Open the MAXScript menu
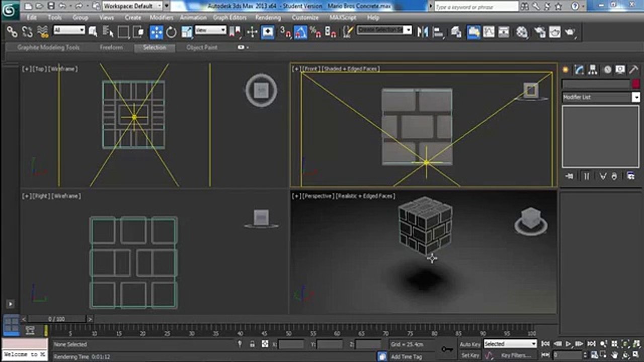This screenshot has height=362, width=644. [x=342, y=18]
